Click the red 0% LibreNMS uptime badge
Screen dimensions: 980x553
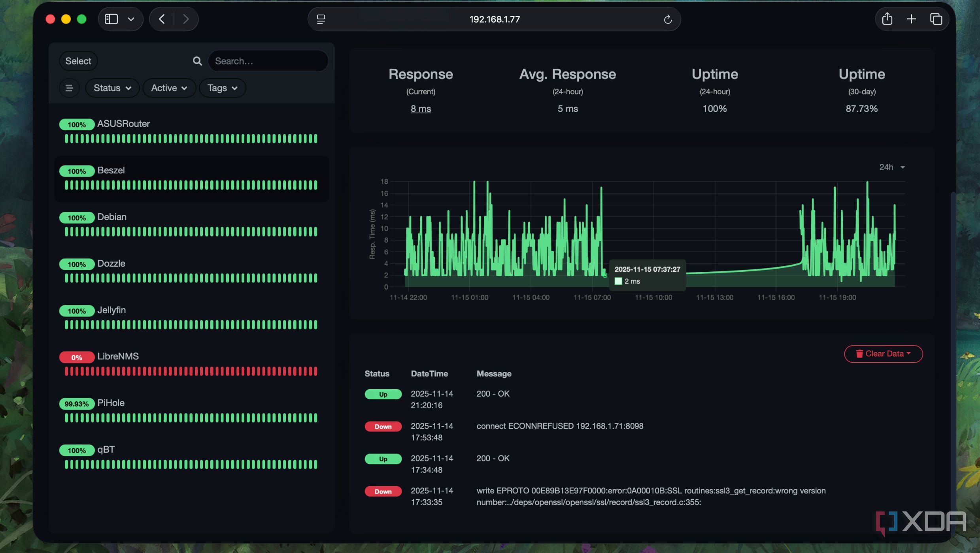coord(77,357)
